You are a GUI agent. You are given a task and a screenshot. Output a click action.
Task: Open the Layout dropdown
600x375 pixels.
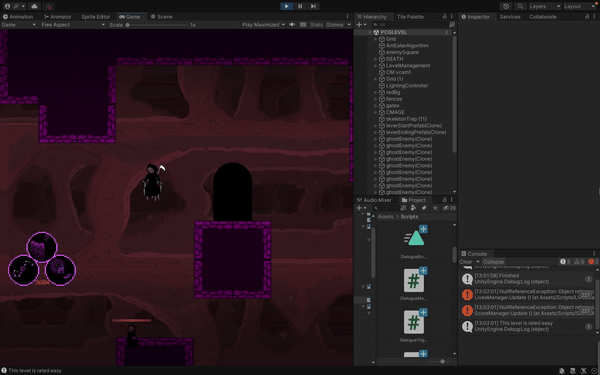click(x=580, y=6)
